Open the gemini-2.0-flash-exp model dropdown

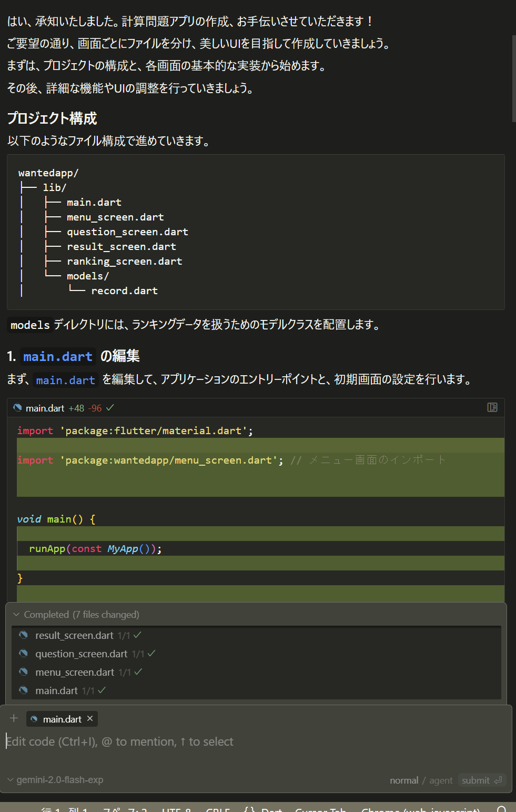tap(56, 780)
